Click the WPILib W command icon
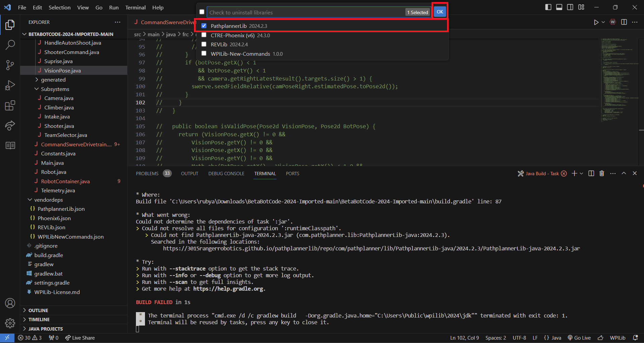 613,22
